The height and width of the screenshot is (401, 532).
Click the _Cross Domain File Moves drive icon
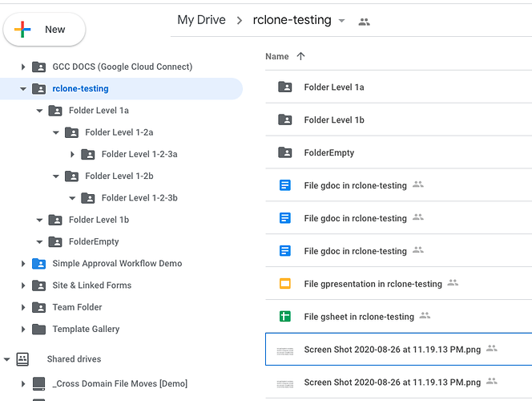coord(39,383)
